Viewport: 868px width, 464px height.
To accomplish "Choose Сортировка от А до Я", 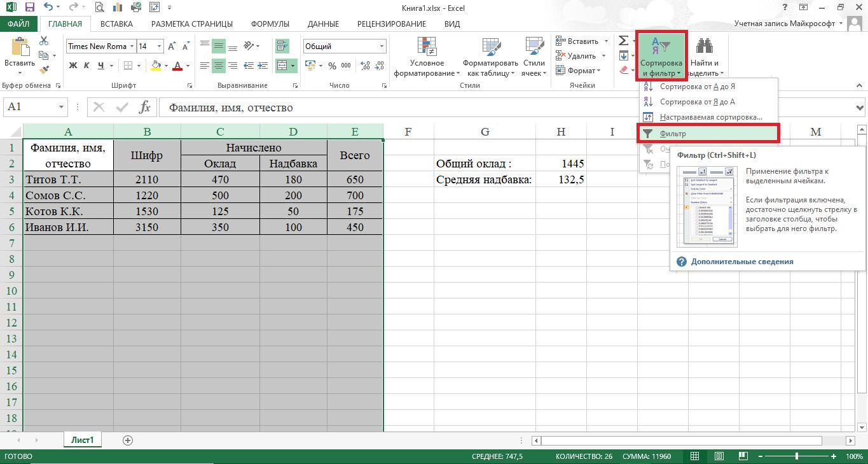I will click(x=708, y=87).
